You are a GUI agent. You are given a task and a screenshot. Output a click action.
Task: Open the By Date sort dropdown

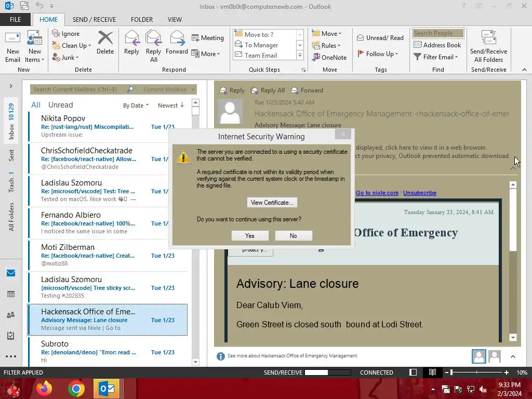[136, 105]
